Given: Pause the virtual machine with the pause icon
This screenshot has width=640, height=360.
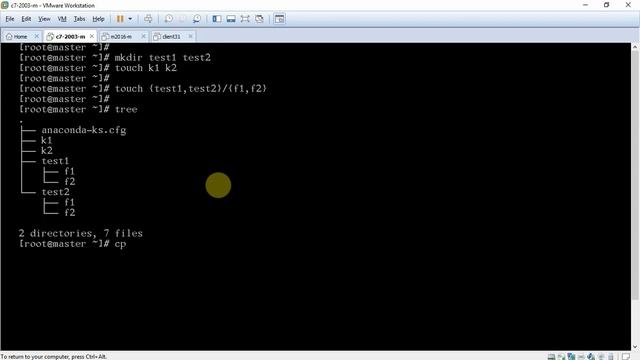Looking at the screenshot, I should pos(120,19).
